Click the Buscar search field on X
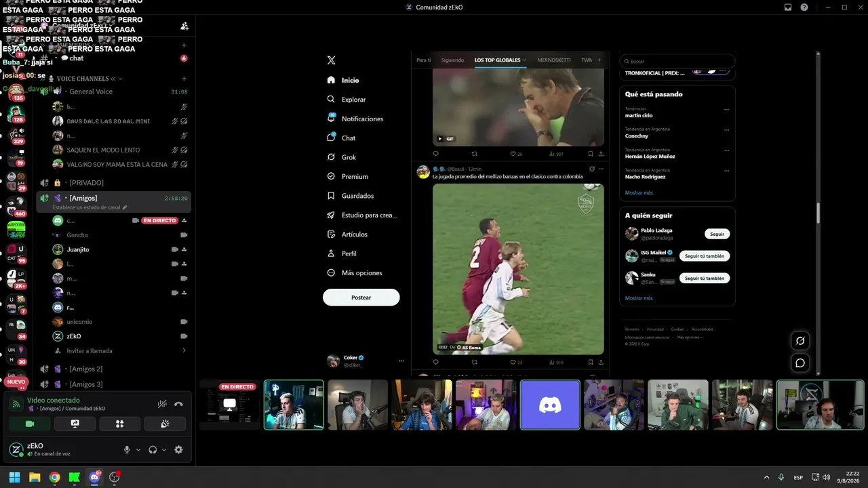The width and height of the screenshot is (868, 488). click(x=677, y=61)
